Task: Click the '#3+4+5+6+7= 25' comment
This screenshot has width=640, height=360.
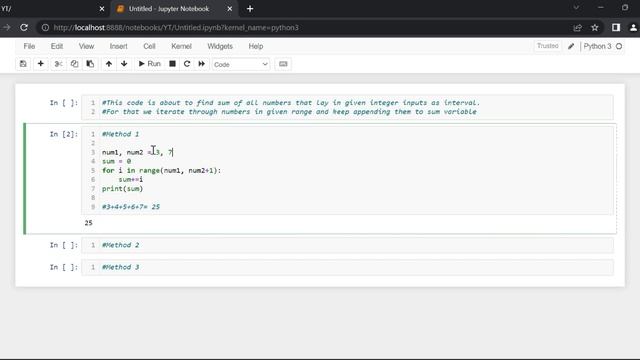Action: click(x=131, y=207)
